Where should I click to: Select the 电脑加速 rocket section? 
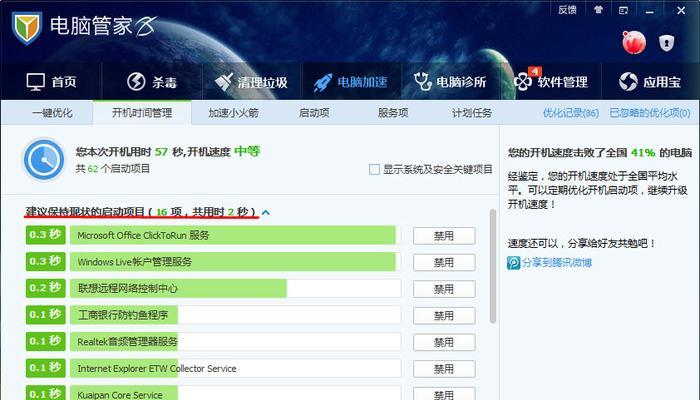point(350,82)
